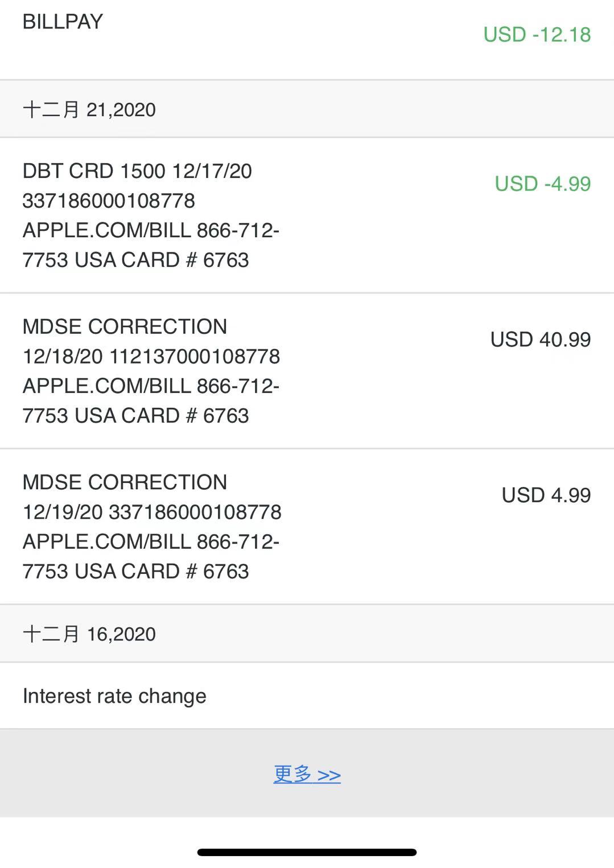Tap the green USD -4.99 amount
The width and height of the screenshot is (614, 868).
pos(542,184)
